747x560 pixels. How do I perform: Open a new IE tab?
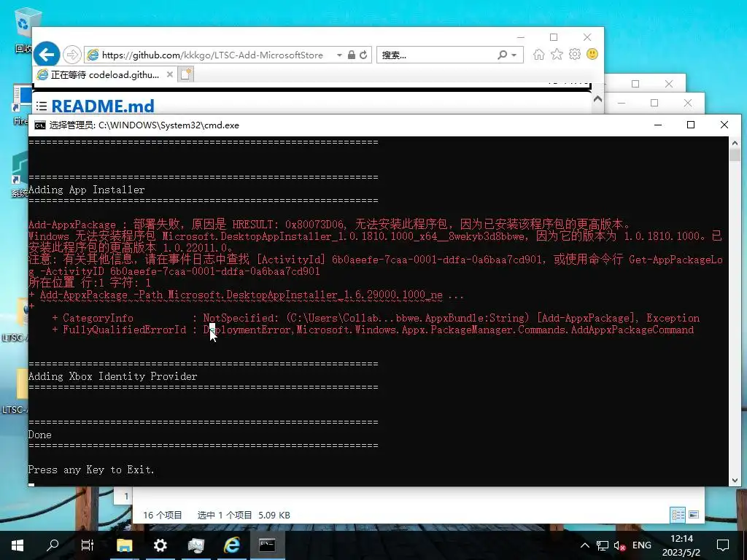click(x=186, y=74)
